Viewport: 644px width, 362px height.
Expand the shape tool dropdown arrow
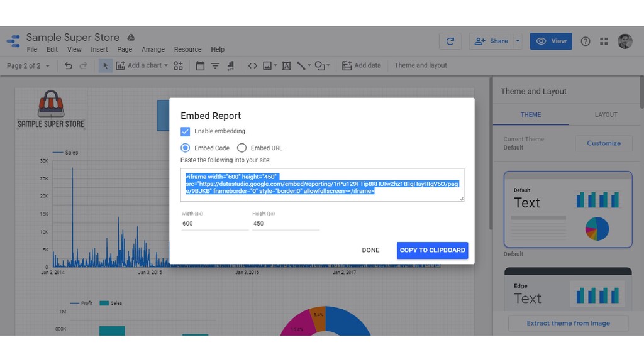tap(328, 65)
